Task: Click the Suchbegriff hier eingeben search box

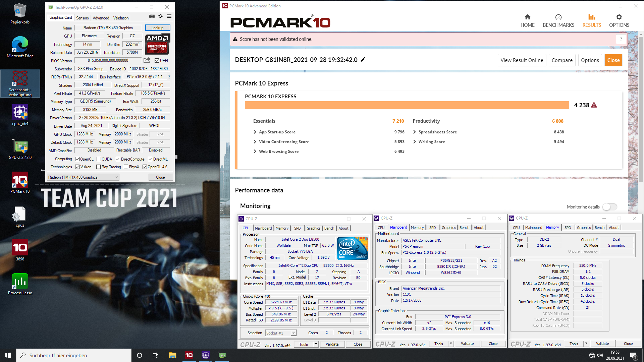Action: click(x=74, y=355)
